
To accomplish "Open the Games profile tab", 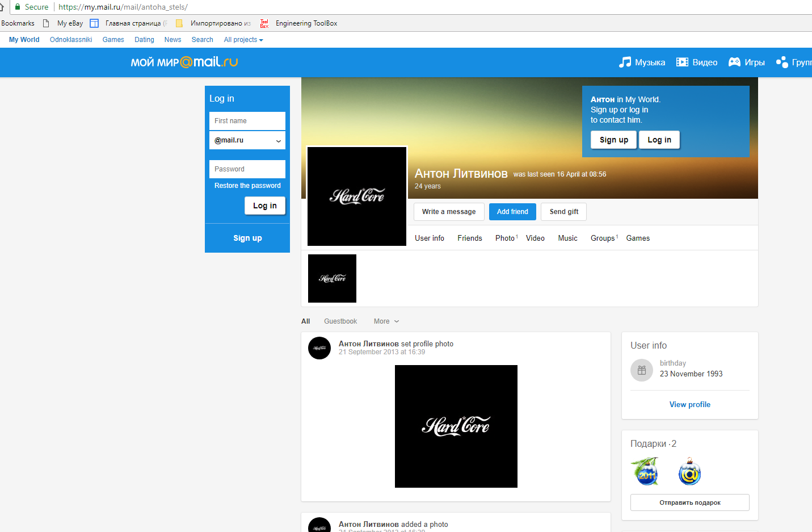I will 638,238.
